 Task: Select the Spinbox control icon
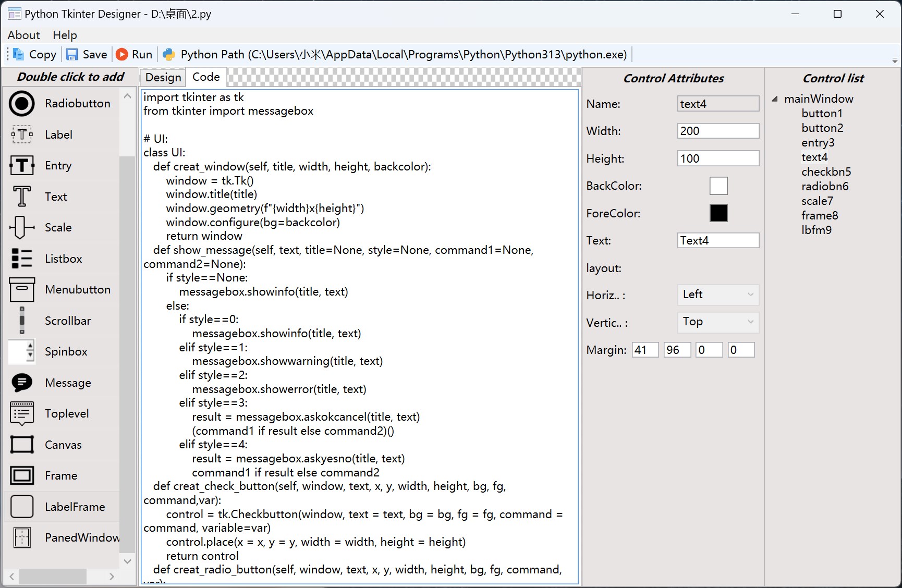(x=22, y=351)
